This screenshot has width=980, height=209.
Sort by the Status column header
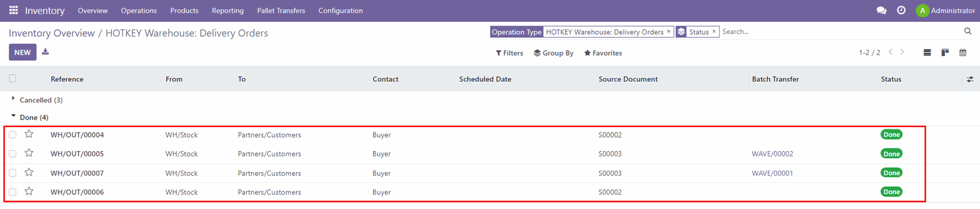click(x=891, y=79)
